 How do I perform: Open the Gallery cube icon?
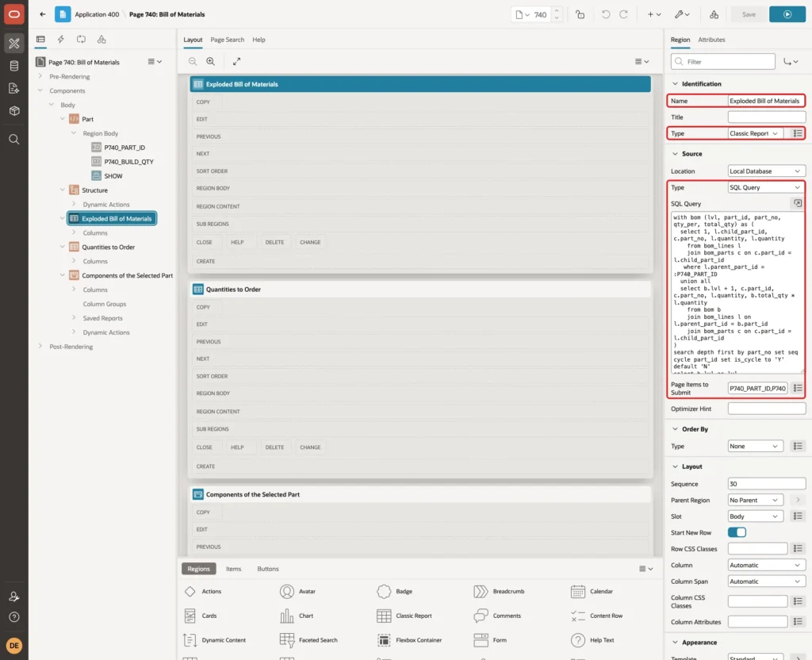coord(14,111)
